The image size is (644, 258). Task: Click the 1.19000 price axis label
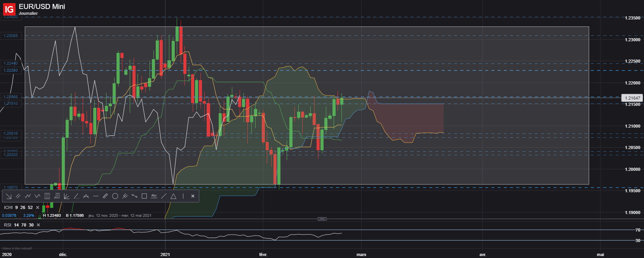click(x=632, y=212)
